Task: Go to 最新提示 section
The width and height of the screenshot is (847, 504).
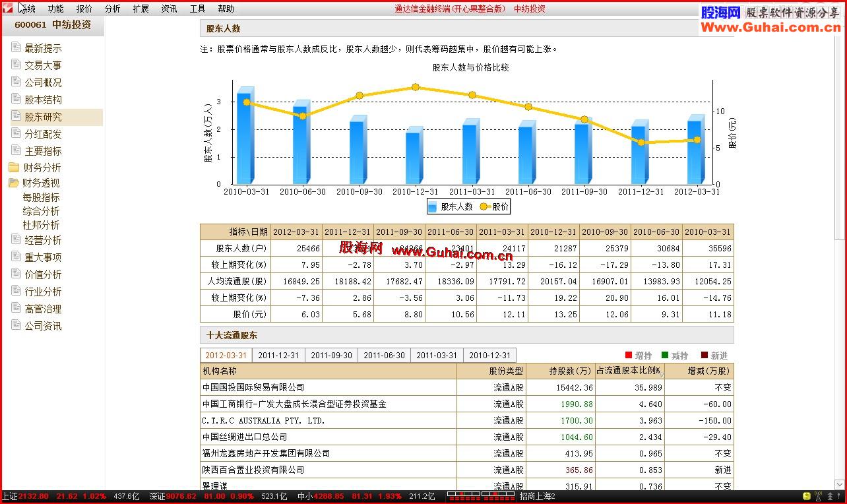Action: point(43,48)
